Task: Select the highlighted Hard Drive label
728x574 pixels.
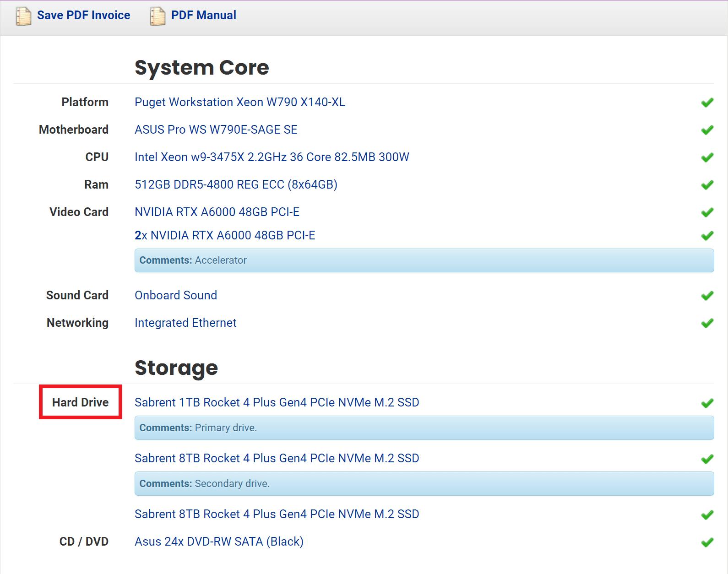Action: point(81,402)
